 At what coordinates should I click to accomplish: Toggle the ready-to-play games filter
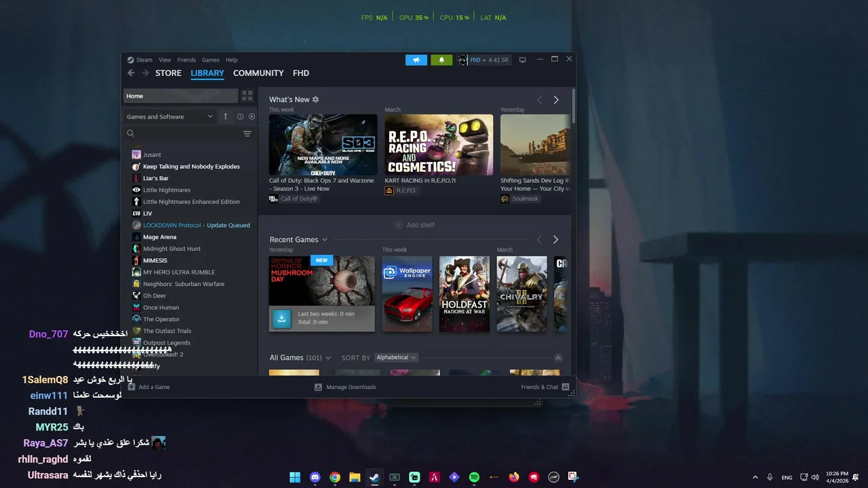(x=252, y=117)
